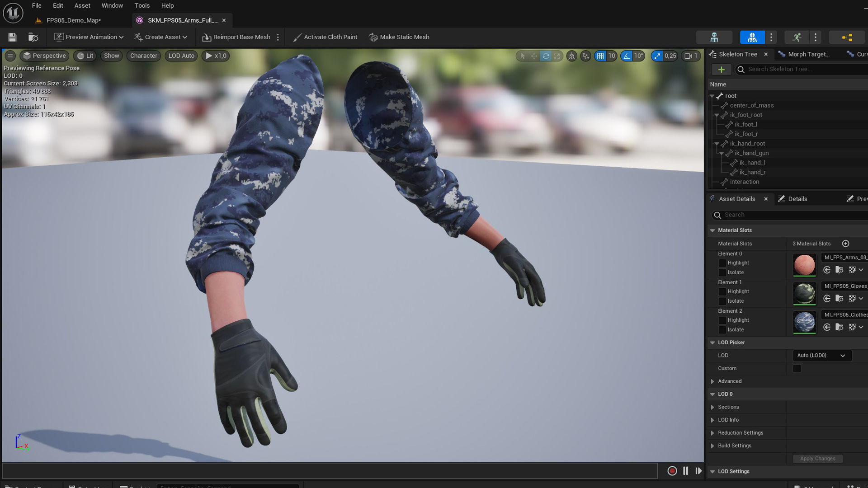This screenshot has height=488, width=868.
Task: Open the camera speed setting
Action: (x=691, y=56)
